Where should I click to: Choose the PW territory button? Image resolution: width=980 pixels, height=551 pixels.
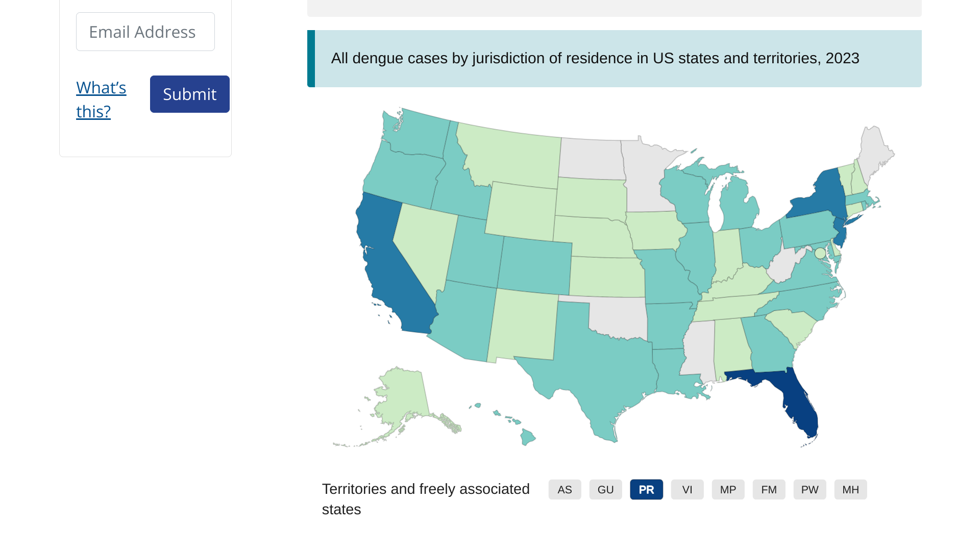pyautogui.click(x=810, y=490)
